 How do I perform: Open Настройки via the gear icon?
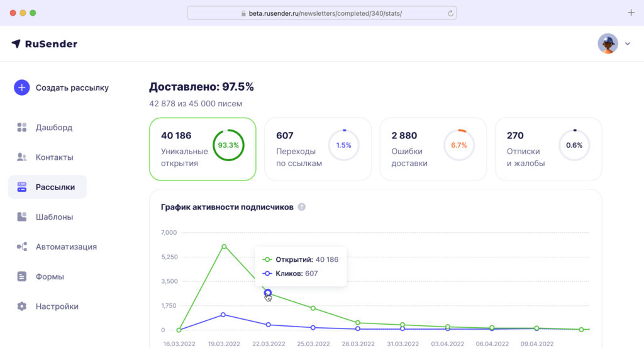22,306
